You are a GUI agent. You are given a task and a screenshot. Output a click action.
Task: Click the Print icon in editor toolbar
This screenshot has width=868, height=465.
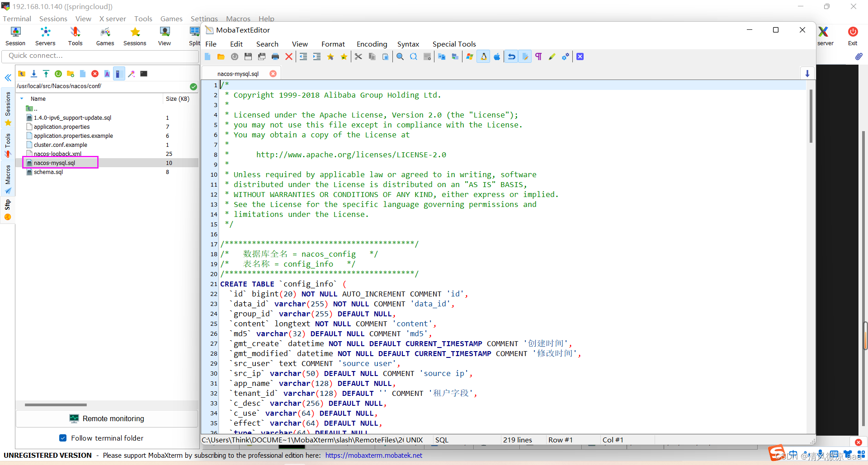pos(275,56)
